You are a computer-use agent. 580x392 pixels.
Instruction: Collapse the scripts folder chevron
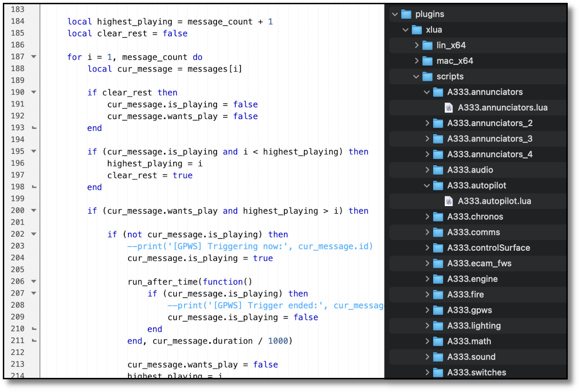coord(416,77)
